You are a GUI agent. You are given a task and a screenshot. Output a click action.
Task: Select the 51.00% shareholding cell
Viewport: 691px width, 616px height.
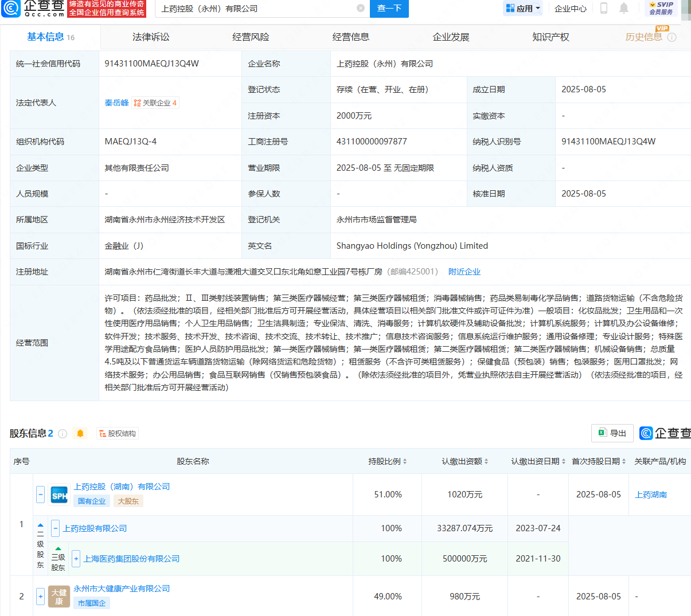pyautogui.click(x=388, y=495)
